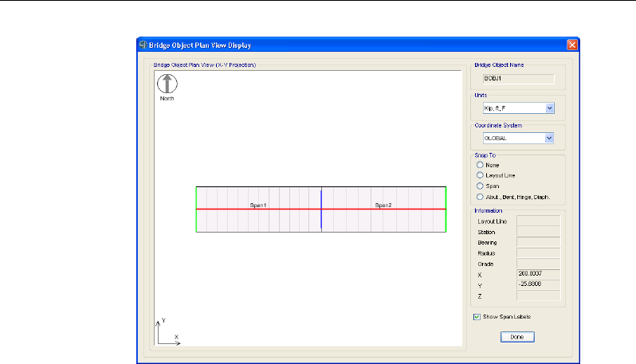636x364 pixels.
Task: Expand the Coordinate System dropdown
Action: [x=549, y=138]
